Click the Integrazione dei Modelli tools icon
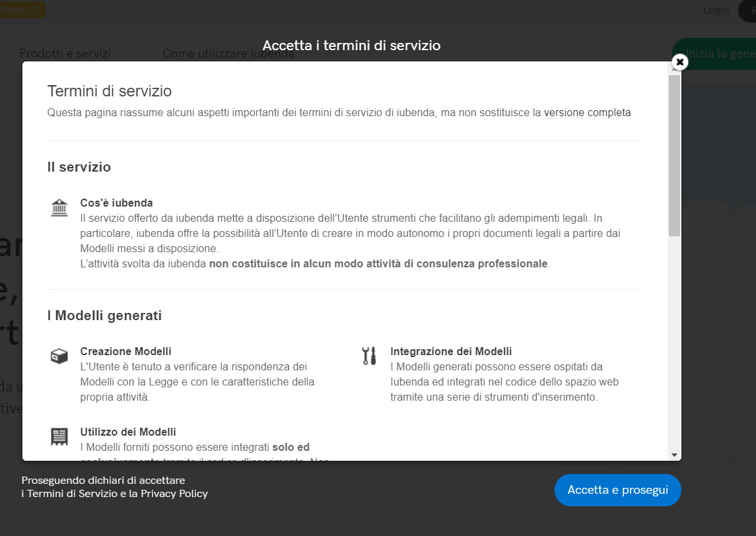756x536 pixels. 369,356
